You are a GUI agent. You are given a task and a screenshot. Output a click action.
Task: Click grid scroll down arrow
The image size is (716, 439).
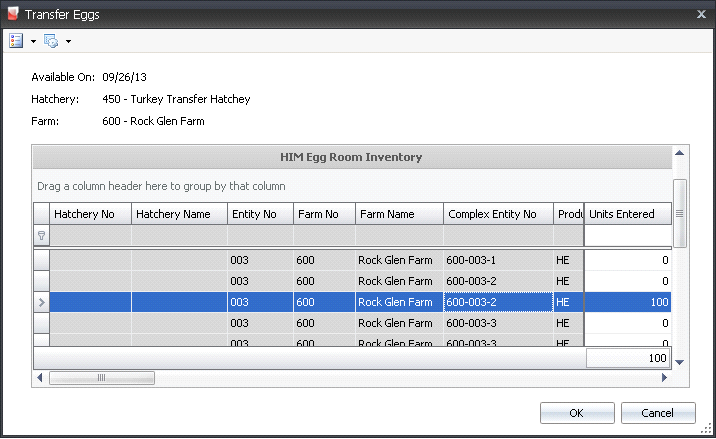tap(680, 361)
